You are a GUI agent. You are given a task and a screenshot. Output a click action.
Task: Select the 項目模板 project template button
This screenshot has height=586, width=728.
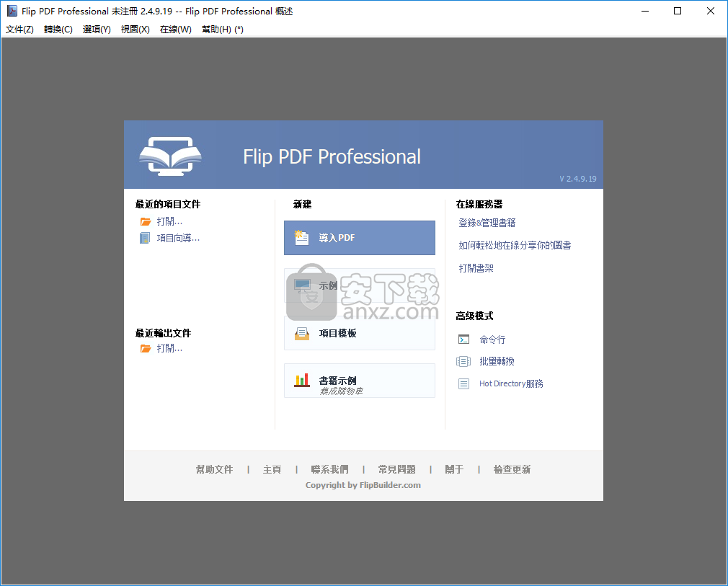[x=359, y=333]
